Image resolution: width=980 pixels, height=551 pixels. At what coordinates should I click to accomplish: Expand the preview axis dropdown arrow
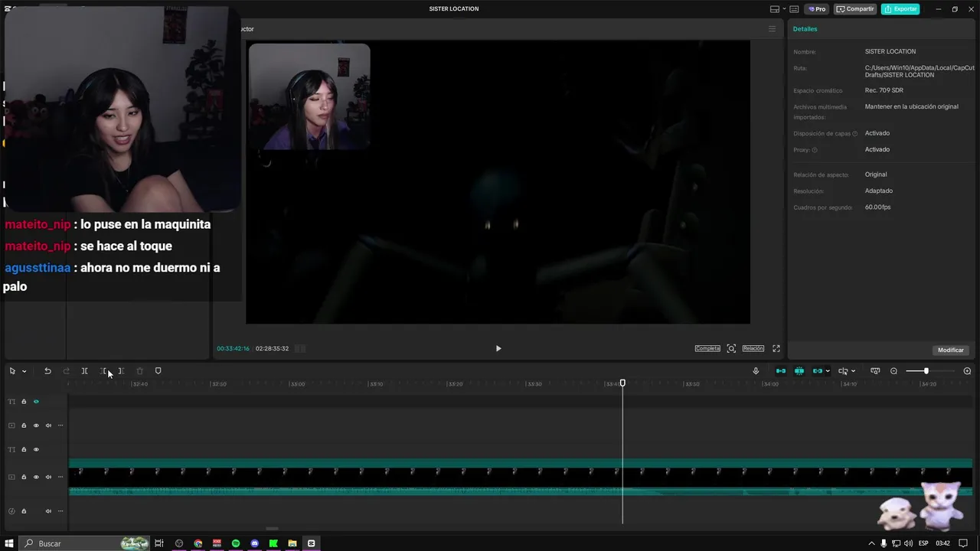[x=853, y=371]
